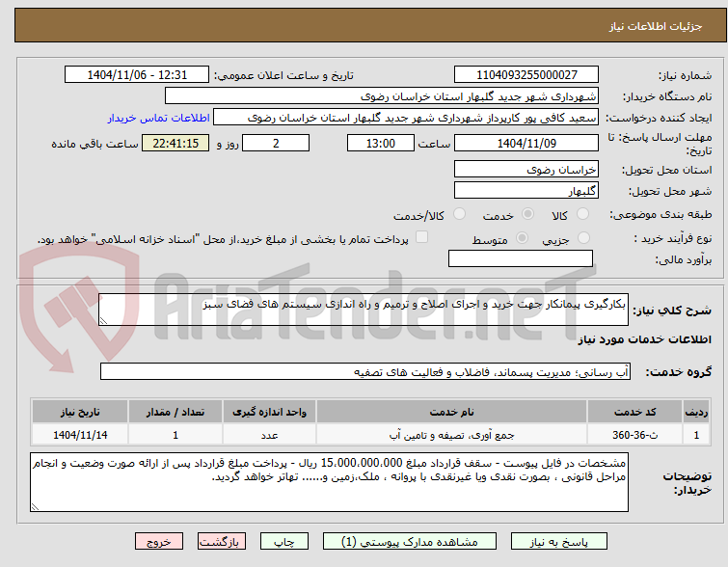The height and width of the screenshot is (567, 728).
Task: Click the ردیف column header
Action: coord(696,412)
